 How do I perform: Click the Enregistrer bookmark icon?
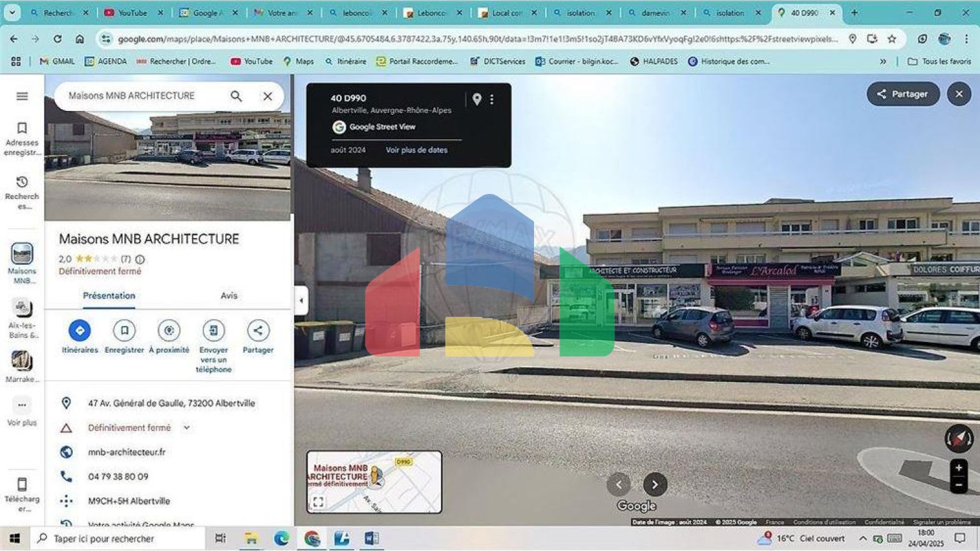click(x=124, y=330)
